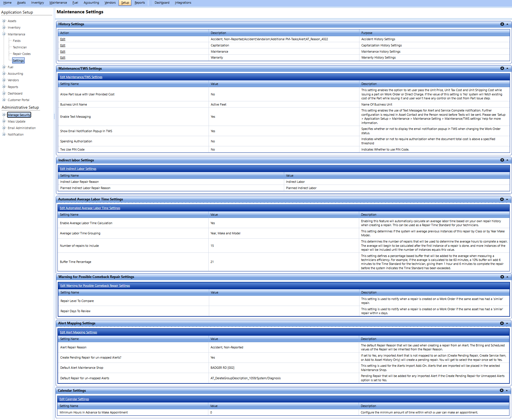Select Repair Codes in the tree
This screenshot has height=420, width=512.
(x=21, y=53)
